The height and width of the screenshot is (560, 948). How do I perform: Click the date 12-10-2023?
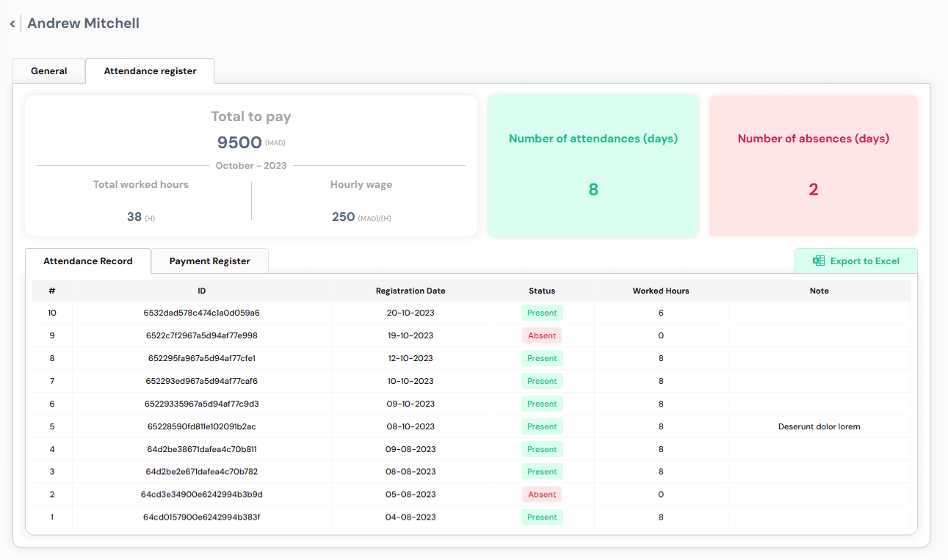410,359
